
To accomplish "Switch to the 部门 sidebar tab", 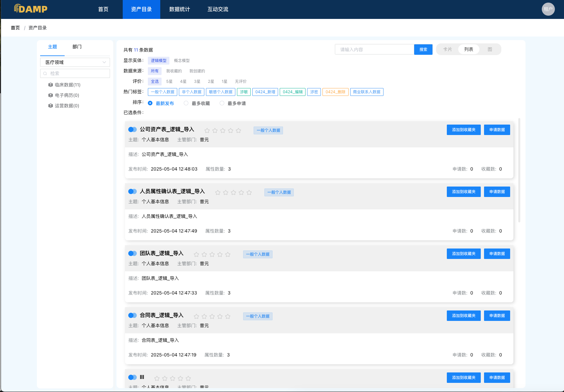I will click(x=76, y=47).
